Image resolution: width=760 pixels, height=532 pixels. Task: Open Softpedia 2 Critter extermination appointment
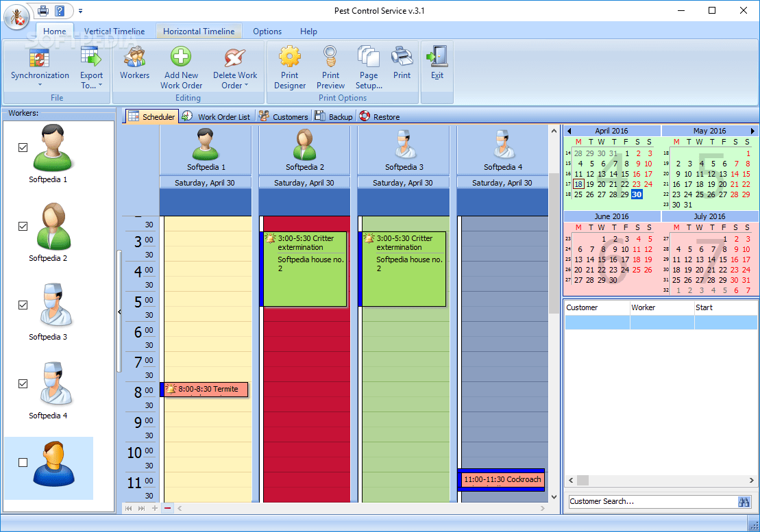(304, 268)
